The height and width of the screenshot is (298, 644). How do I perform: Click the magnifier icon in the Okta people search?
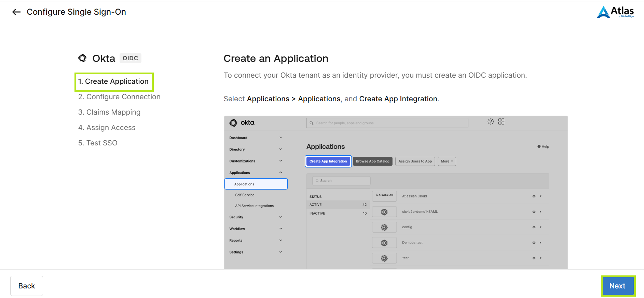tap(312, 123)
